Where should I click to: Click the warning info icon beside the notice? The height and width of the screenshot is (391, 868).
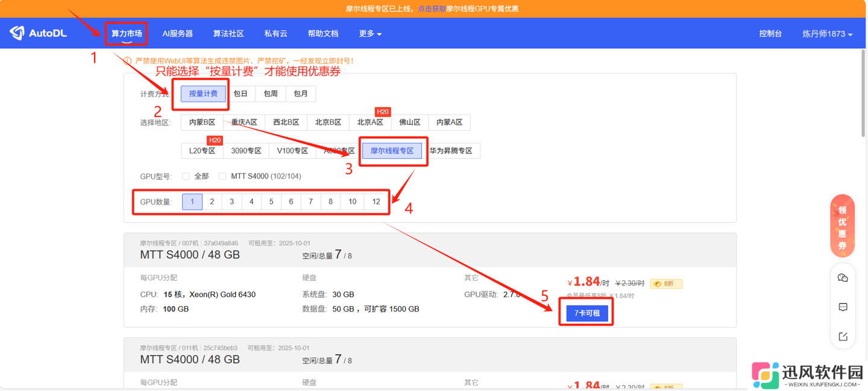point(127,61)
